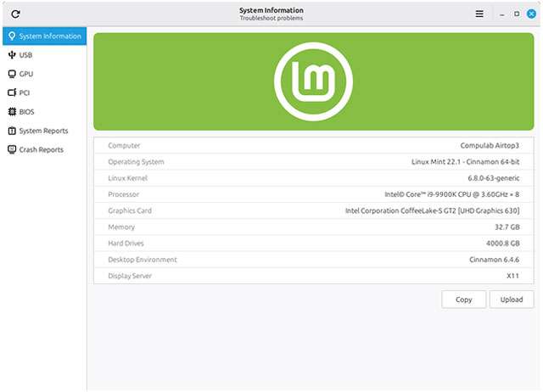Image resolution: width=543 pixels, height=392 pixels.
Task: Click the refresh icon in the title bar
Action: pos(15,14)
